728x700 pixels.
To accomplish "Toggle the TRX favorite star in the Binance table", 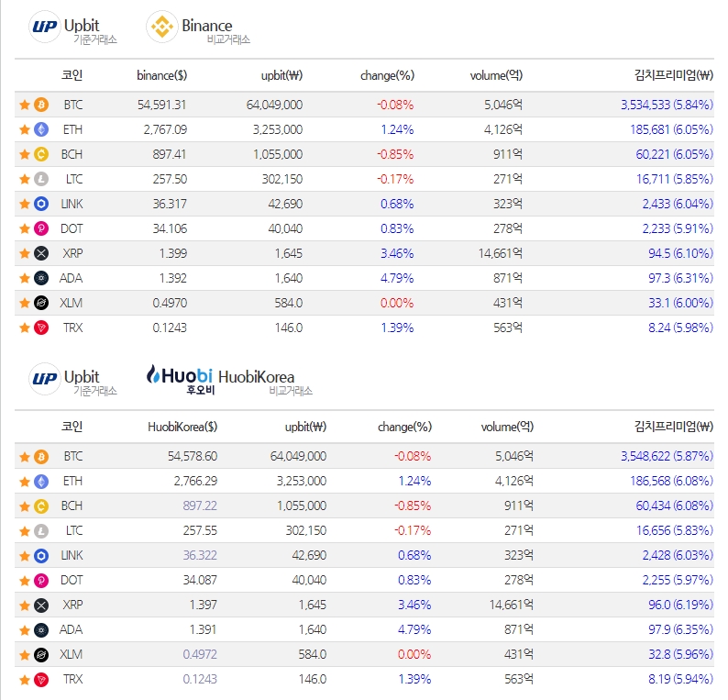I will point(25,328).
